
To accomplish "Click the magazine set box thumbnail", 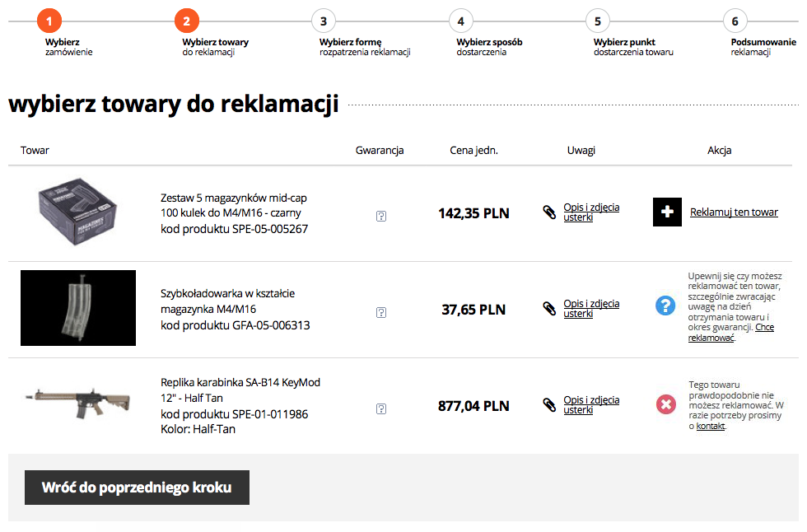I will (78, 213).
